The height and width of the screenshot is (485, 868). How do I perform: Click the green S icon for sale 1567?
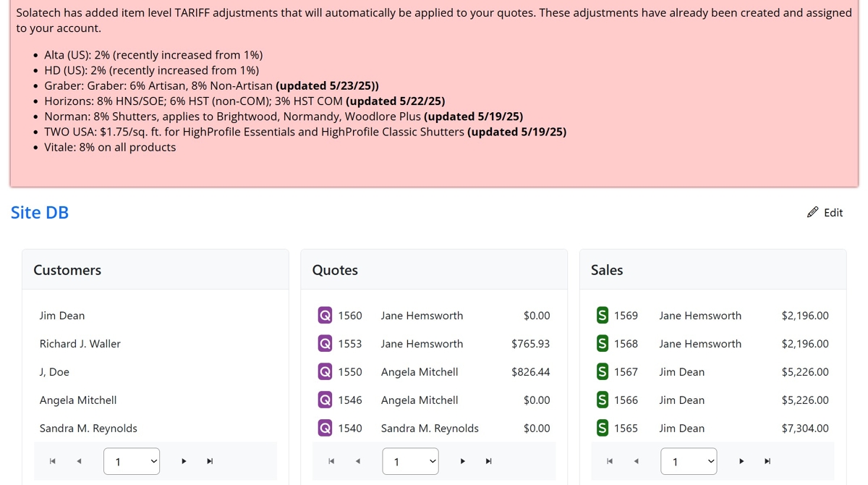(602, 372)
